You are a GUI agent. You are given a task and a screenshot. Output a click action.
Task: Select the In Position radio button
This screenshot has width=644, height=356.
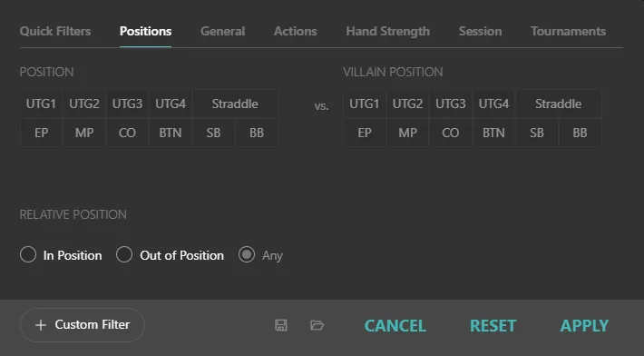[x=28, y=255]
